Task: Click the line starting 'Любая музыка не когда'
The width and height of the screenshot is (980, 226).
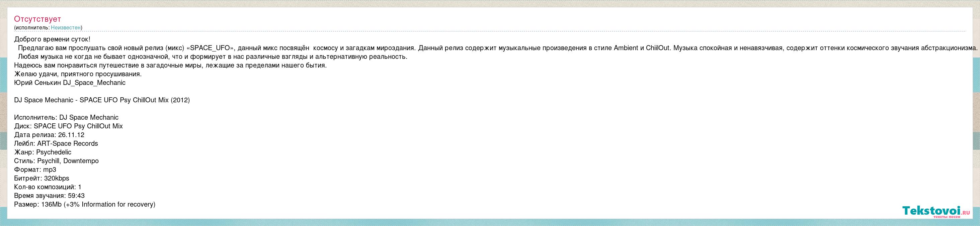Action: pos(213,56)
